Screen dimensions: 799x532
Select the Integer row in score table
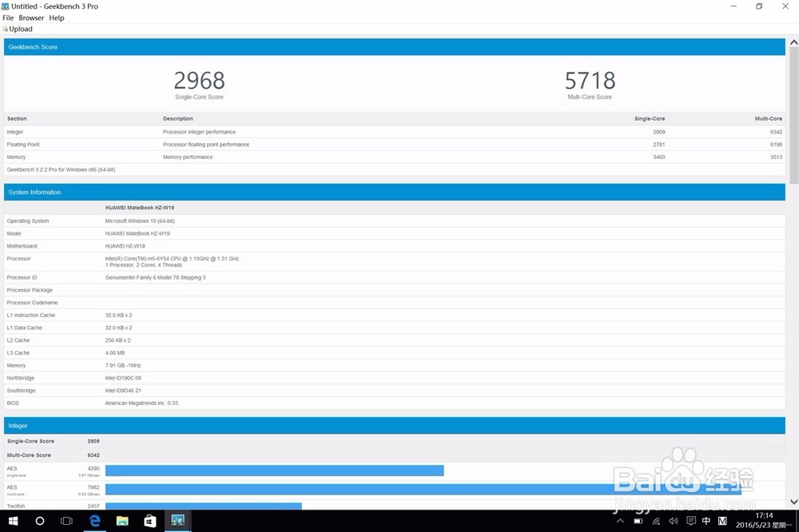(395, 132)
